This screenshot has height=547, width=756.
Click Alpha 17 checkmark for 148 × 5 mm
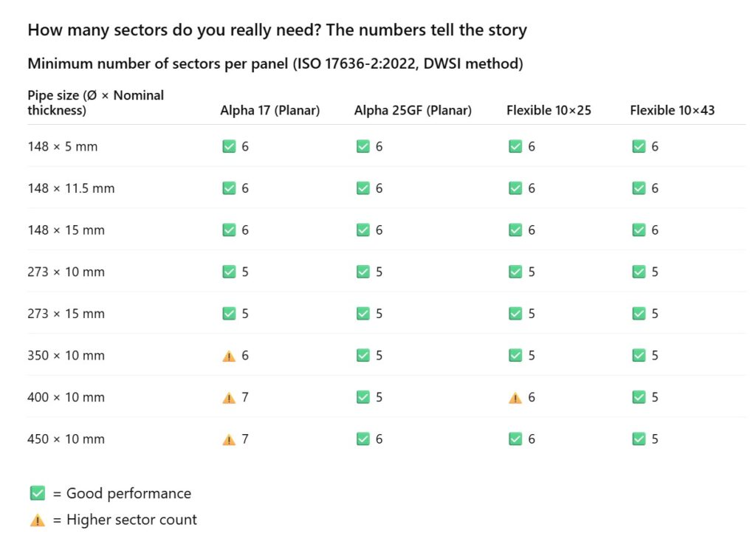(229, 147)
